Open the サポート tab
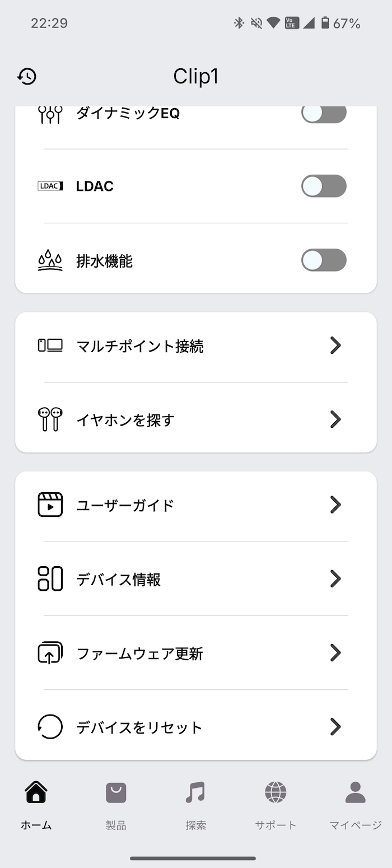The height and width of the screenshot is (868, 392). [x=276, y=805]
